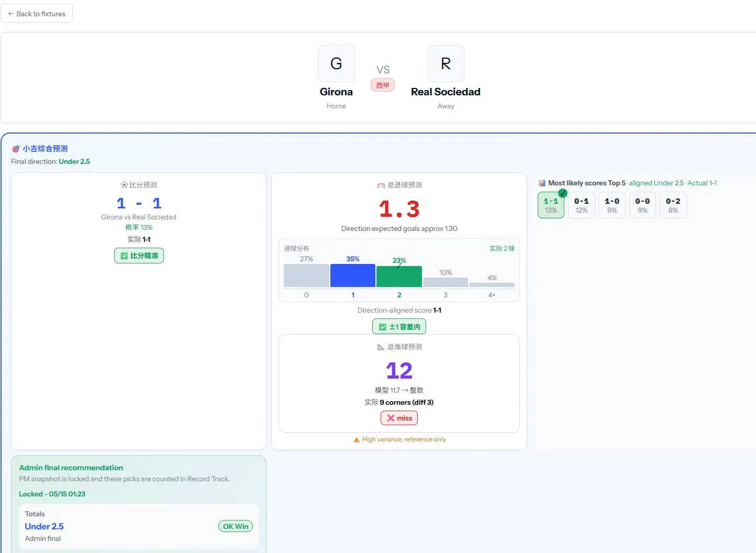
Task: Click the Direction expected goals approx 1.30 text
Action: click(399, 228)
